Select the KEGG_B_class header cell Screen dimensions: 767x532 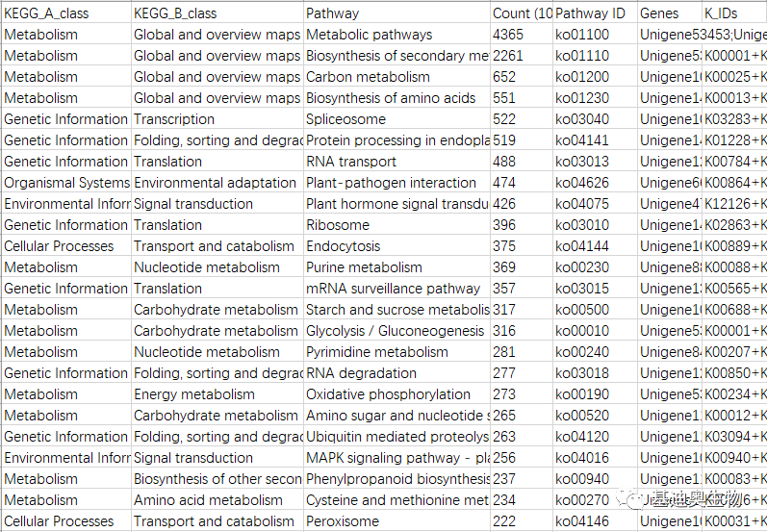(217, 13)
